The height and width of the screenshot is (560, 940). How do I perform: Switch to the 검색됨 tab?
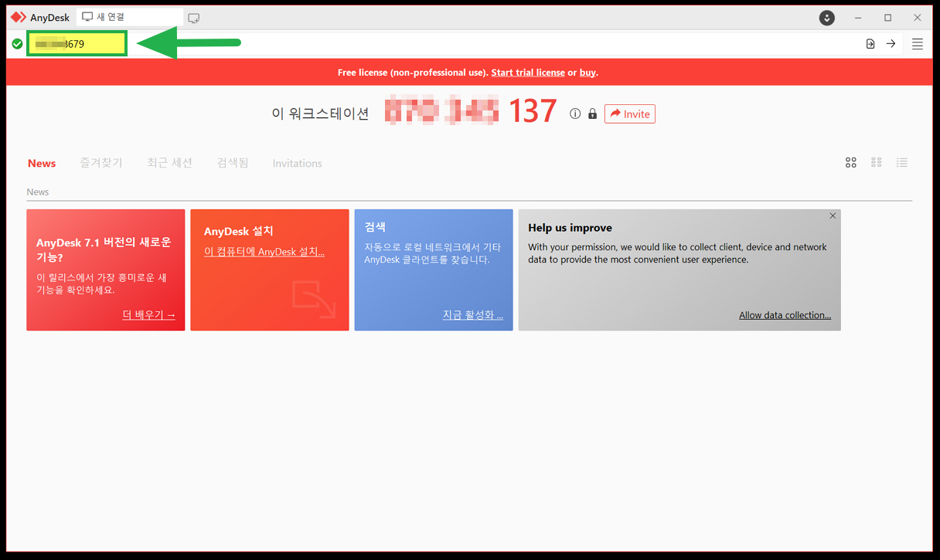[x=233, y=163]
